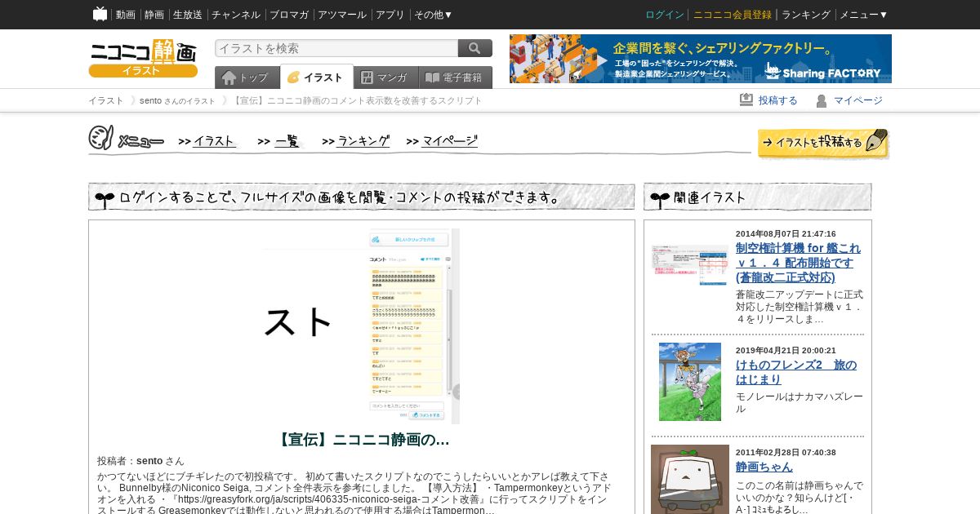This screenshot has width=980, height=514.
Task: Open >>ランキング in handwritten menu
Action: pos(356,141)
